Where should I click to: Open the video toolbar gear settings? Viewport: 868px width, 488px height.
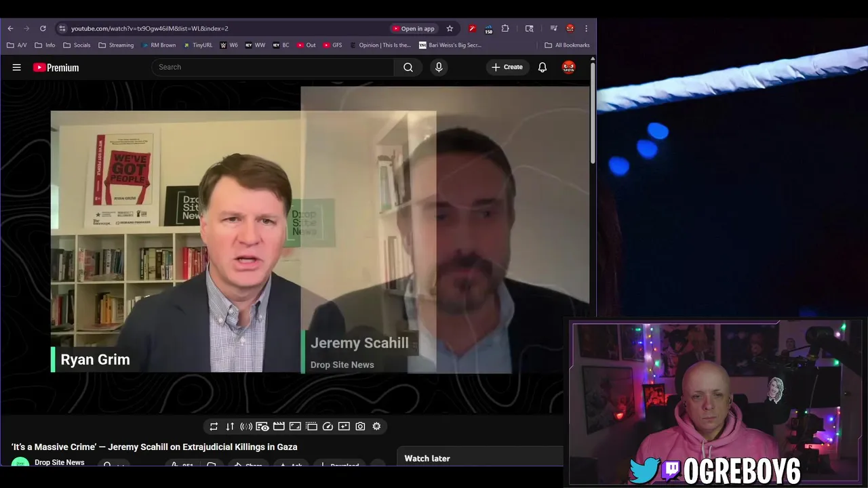point(376,426)
